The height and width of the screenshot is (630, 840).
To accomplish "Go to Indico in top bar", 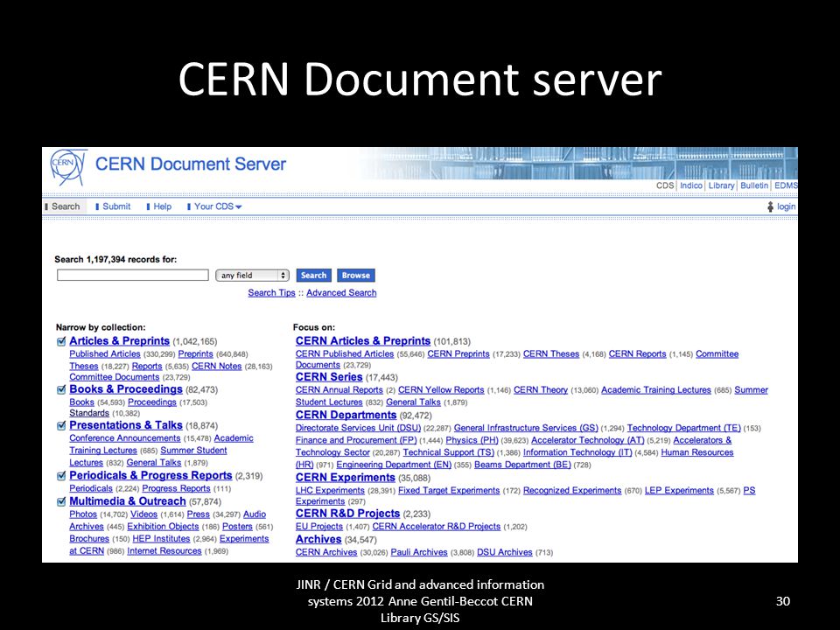I will tap(691, 185).
